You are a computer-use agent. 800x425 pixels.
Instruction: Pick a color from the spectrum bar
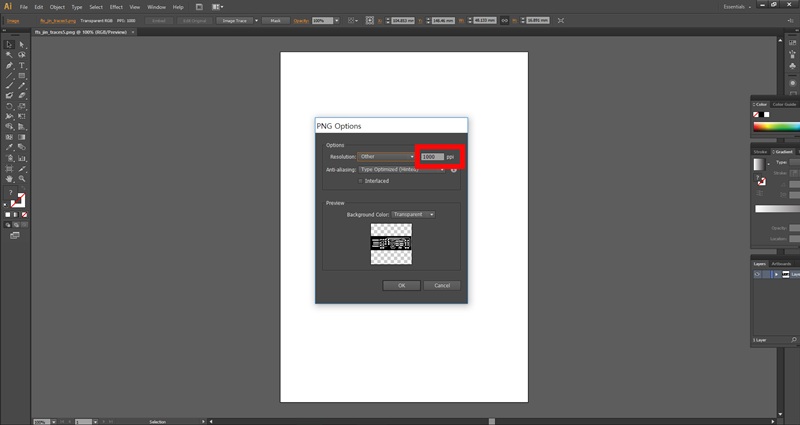(x=777, y=127)
